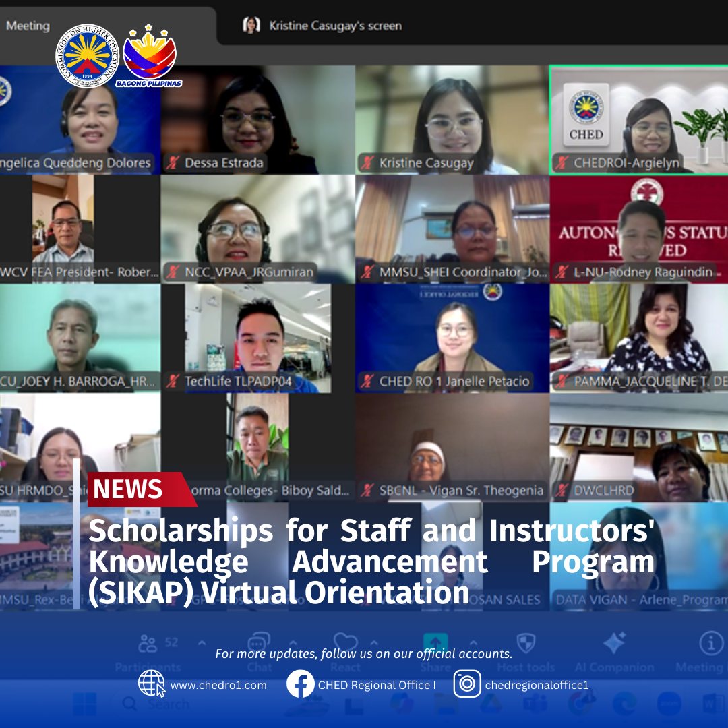This screenshot has height=728, width=728.
Task: Click muted mic icon beside Kristine Casugay name
Action: point(368,162)
